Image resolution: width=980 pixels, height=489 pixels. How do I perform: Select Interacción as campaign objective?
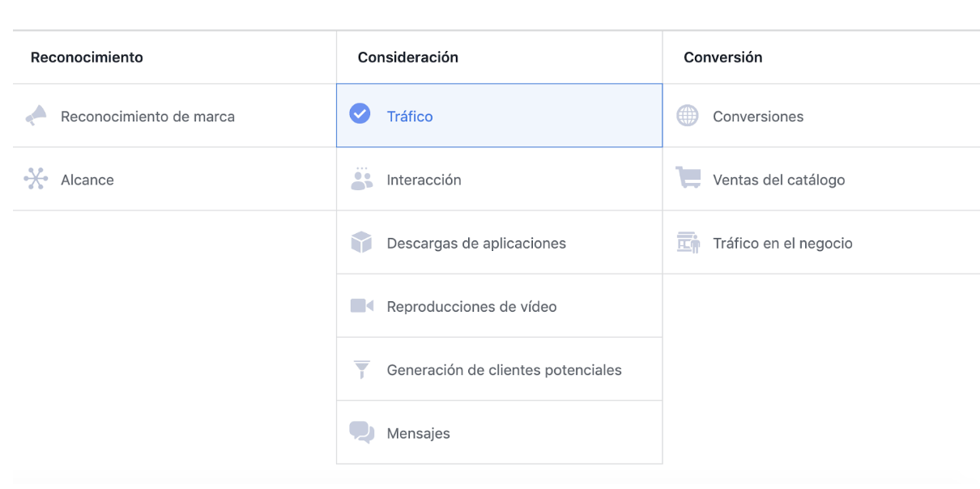tap(424, 180)
